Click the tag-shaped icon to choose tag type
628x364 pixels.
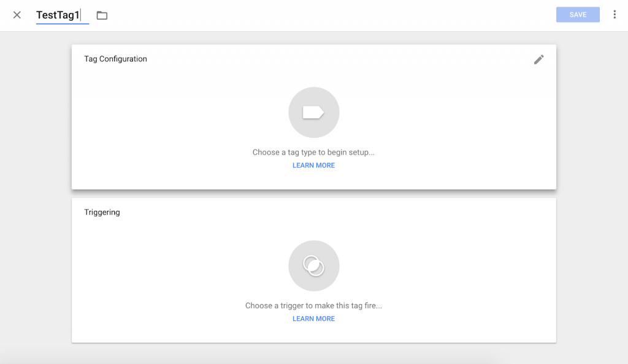[x=313, y=112]
